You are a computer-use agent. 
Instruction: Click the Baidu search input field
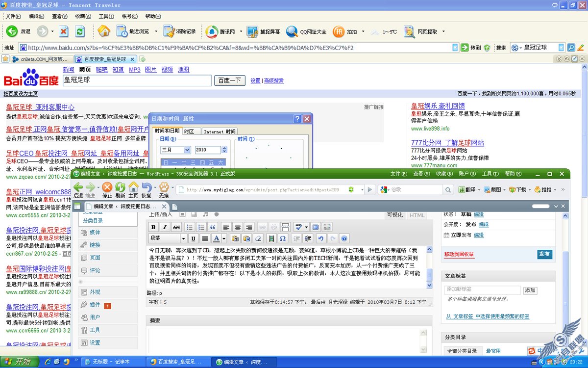[137, 80]
